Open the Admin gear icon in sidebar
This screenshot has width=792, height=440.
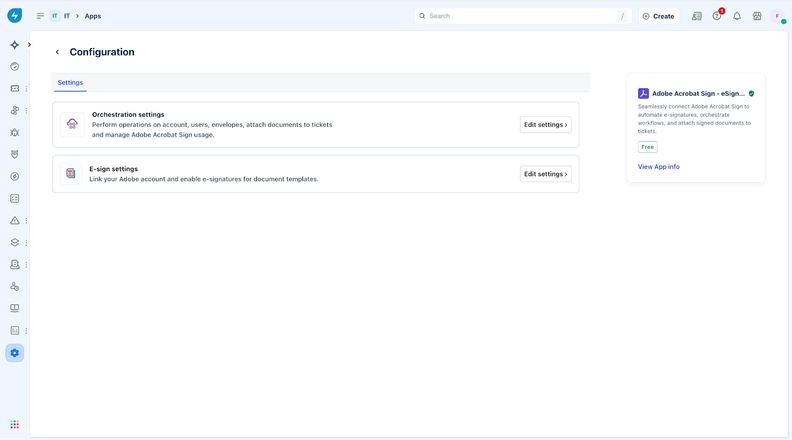tap(15, 353)
